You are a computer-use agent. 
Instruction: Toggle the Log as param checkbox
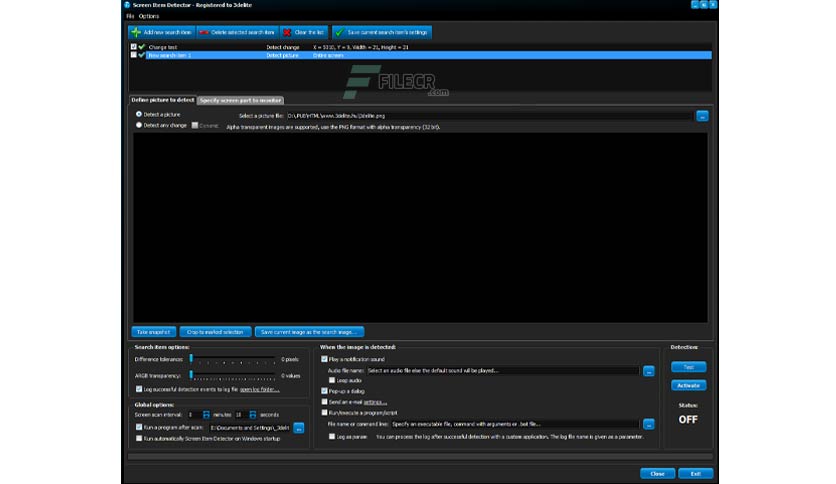point(332,437)
